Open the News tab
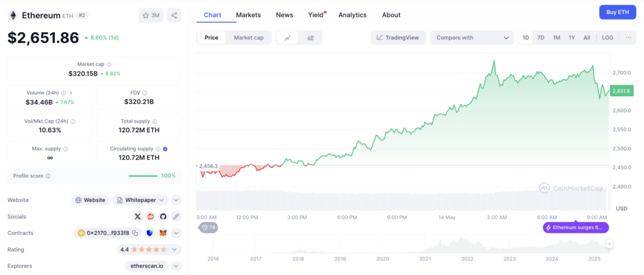This screenshot has width=644, height=275. [x=285, y=15]
